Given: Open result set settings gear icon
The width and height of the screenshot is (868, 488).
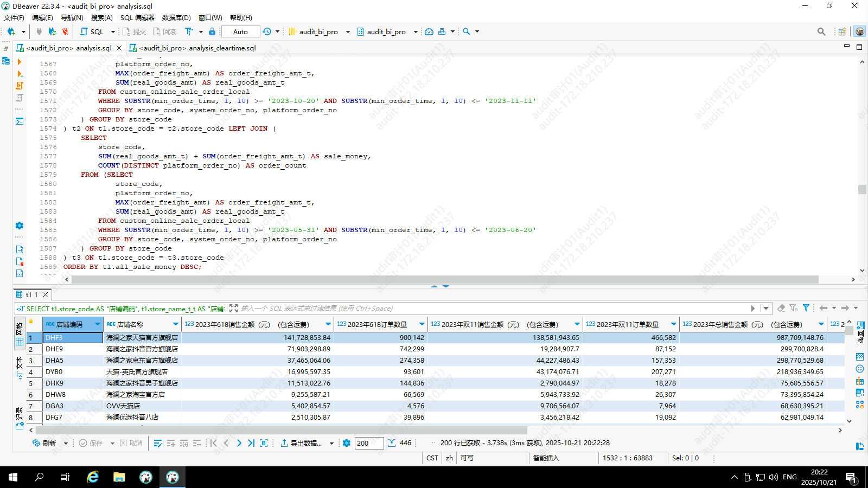Looking at the screenshot, I should tap(347, 443).
